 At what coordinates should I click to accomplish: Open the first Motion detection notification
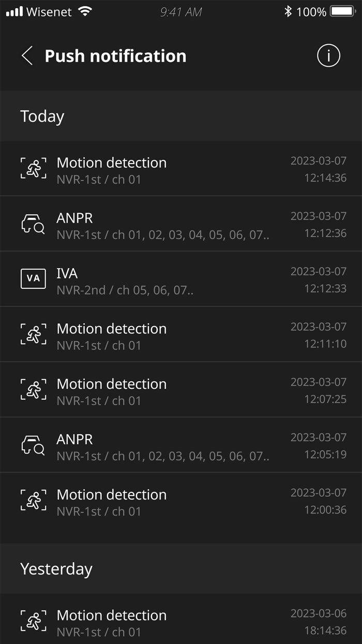click(155, 168)
